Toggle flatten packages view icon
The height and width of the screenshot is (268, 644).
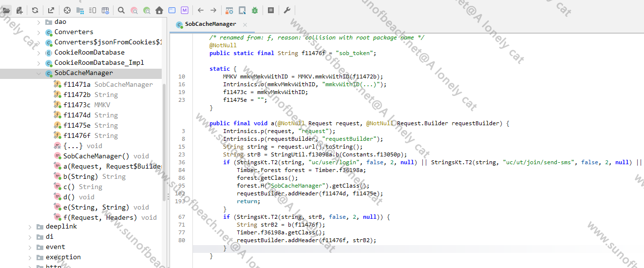(80, 10)
